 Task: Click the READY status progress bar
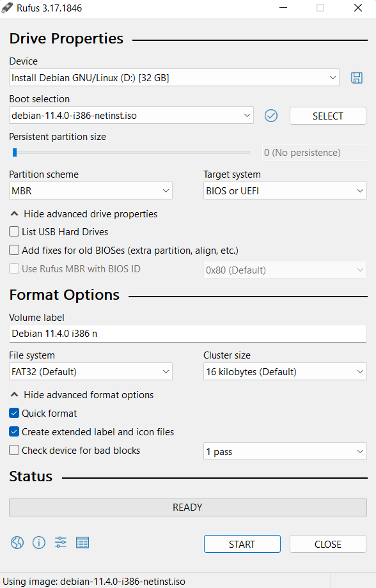(x=187, y=507)
